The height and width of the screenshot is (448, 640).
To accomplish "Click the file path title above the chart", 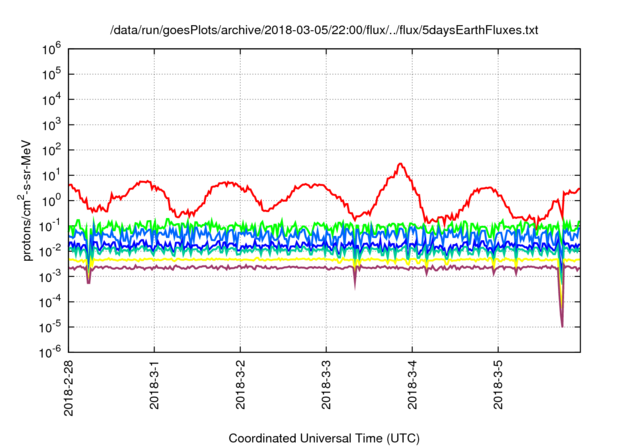I will pos(324,30).
